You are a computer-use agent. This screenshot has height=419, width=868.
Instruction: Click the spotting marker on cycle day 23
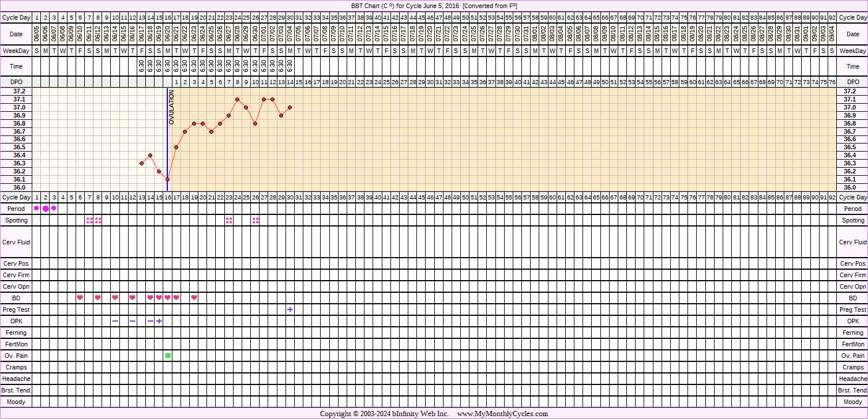tap(229, 220)
